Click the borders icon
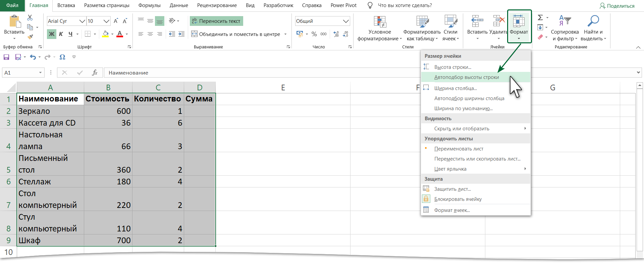This screenshot has height=263, width=644. click(x=88, y=34)
